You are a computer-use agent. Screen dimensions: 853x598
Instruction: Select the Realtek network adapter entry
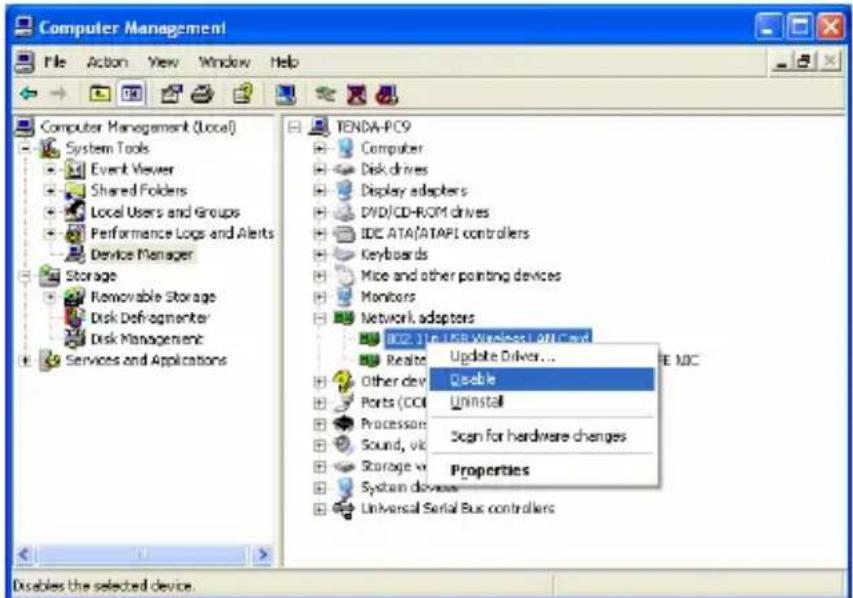click(x=406, y=360)
